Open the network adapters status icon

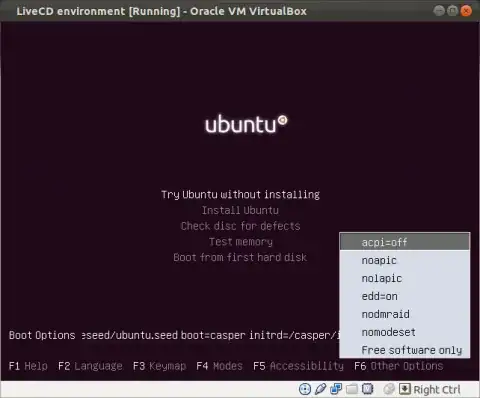click(336, 389)
